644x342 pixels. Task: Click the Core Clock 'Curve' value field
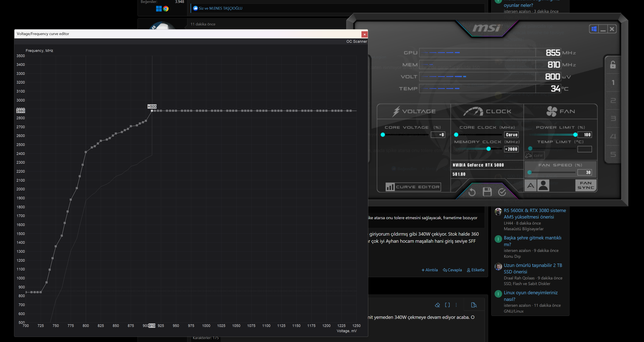[x=511, y=135]
